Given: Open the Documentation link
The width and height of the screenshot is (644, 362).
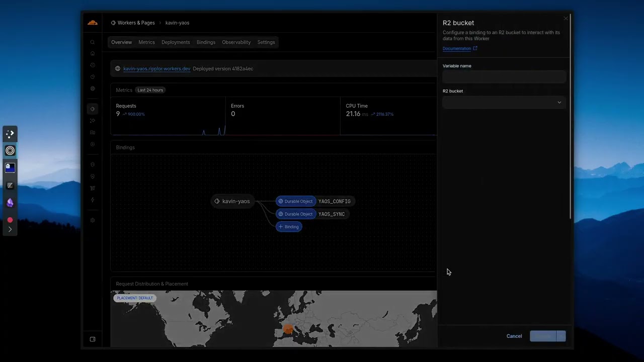Looking at the screenshot, I should [x=456, y=48].
